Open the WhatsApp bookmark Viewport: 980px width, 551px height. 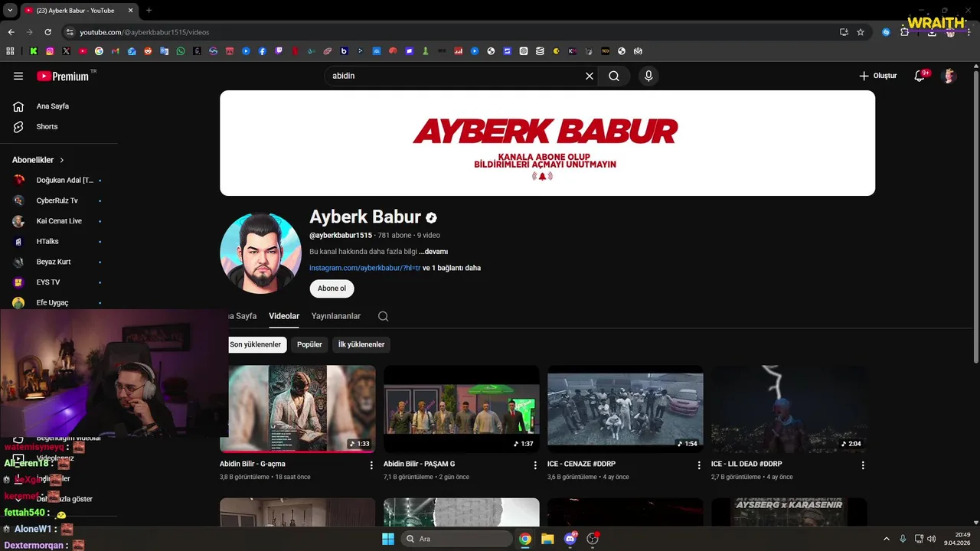pos(181,51)
